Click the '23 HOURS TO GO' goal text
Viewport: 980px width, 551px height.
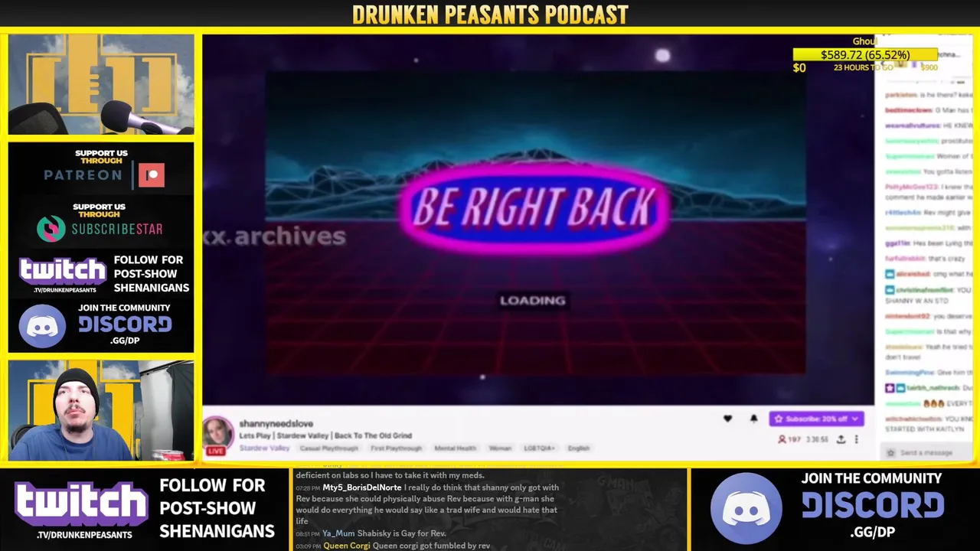coord(863,67)
